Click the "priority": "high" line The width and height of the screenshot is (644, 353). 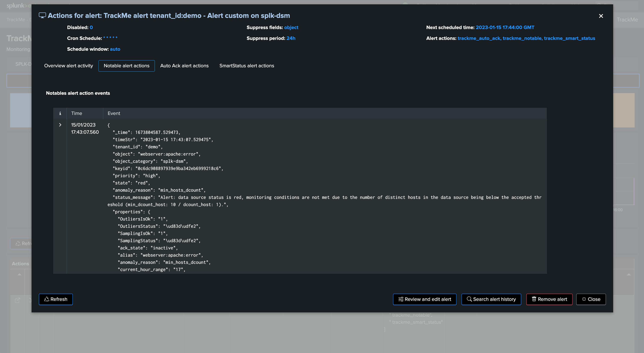[x=136, y=176]
